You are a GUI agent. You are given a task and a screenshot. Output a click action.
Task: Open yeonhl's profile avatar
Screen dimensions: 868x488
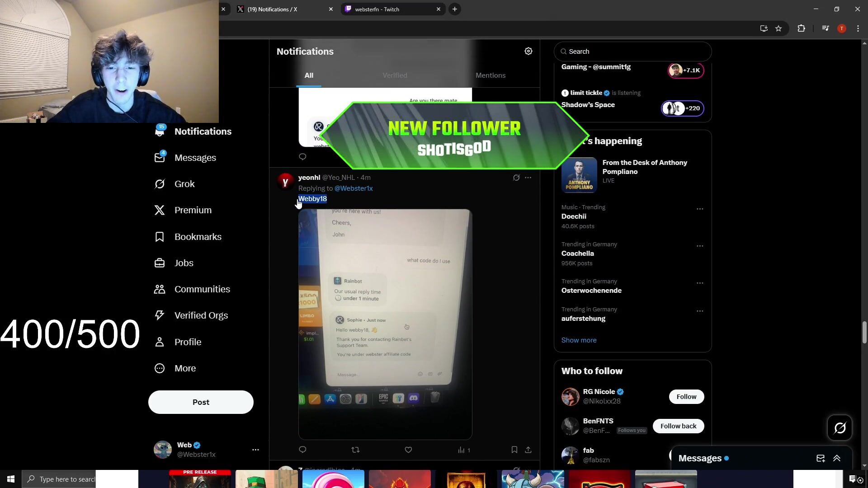(285, 182)
